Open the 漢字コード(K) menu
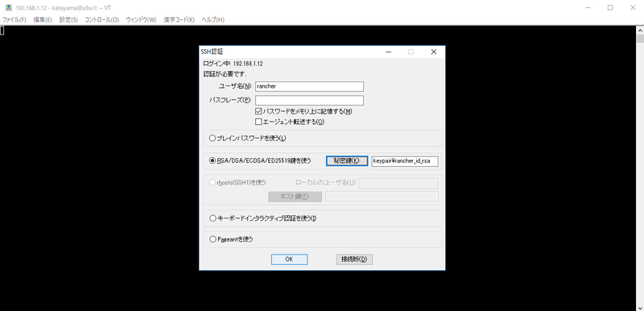644x311 pixels. [179, 19]
